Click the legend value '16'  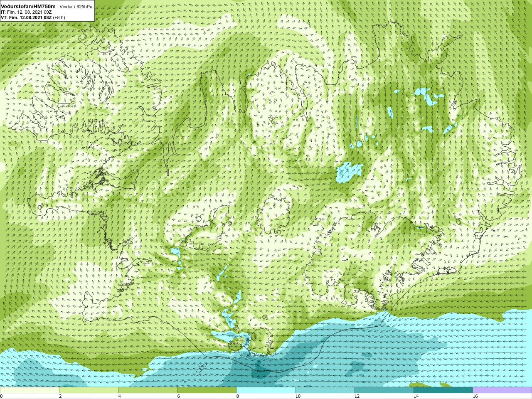[x=475, y=396]
